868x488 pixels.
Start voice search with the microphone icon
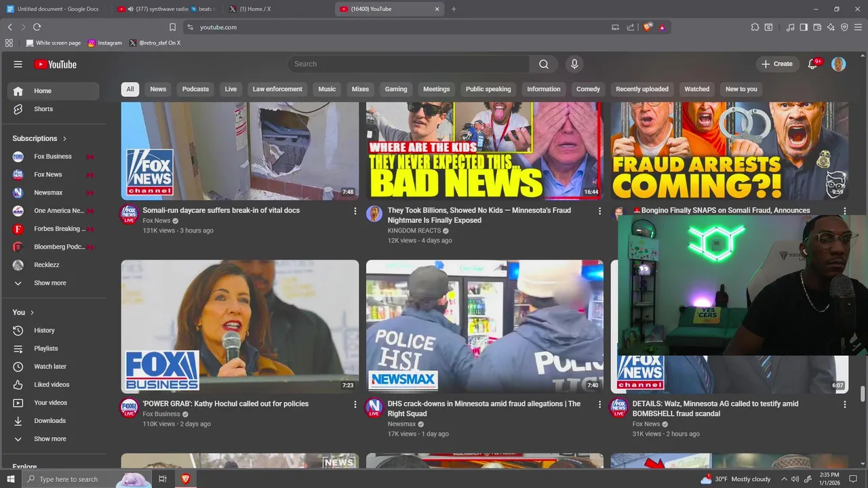pos(574,64)
